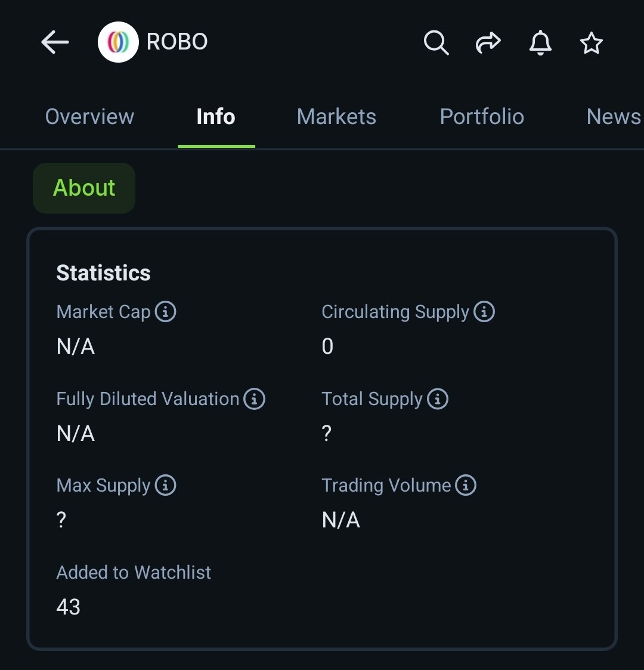Tap the Added to Watchlist count

(x=69, y=607)
